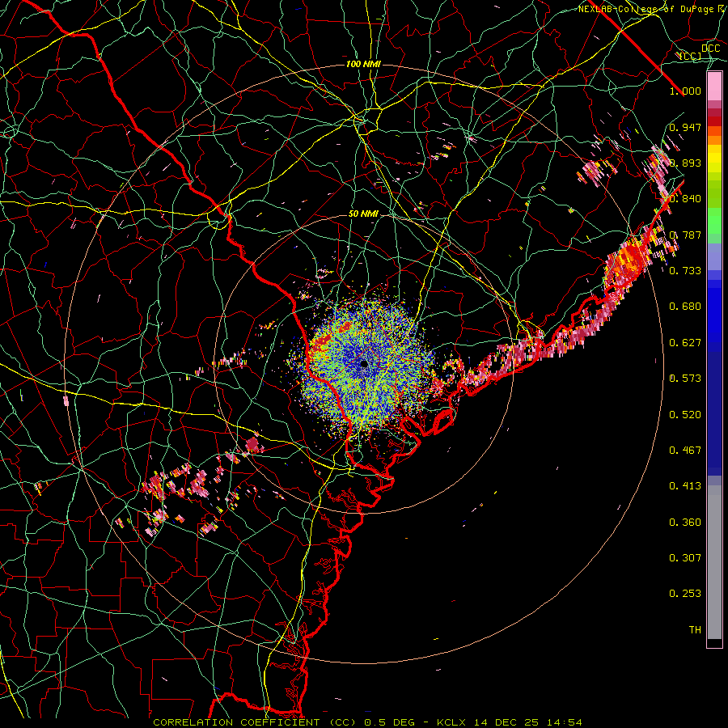Click the black radar site dot at center

coord(364,363)
